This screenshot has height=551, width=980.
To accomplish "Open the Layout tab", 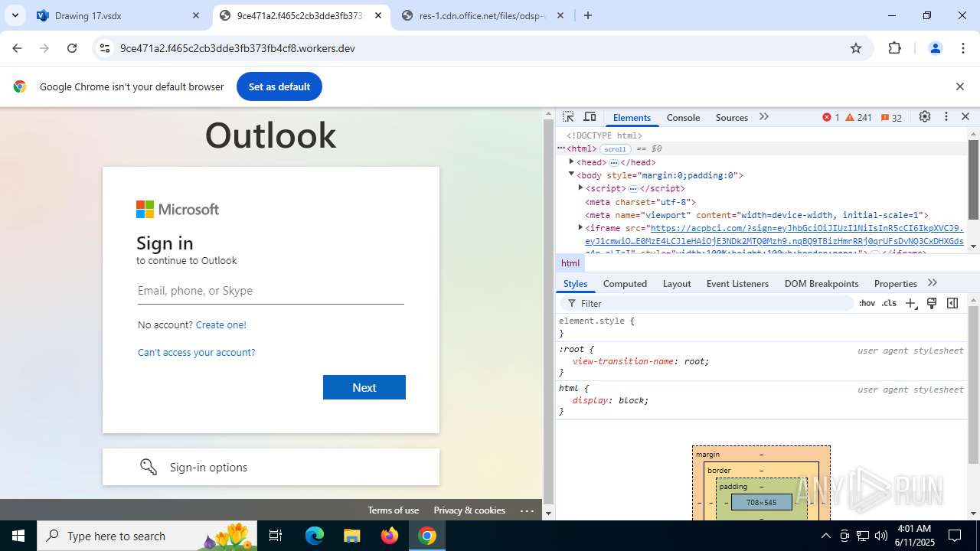I will [677, 283].
